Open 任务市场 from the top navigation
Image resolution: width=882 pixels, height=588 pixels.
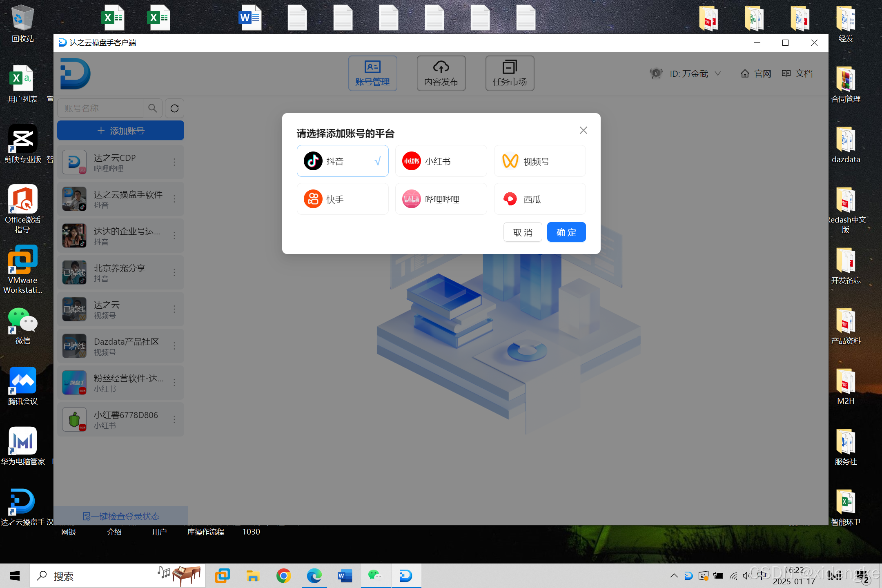509,73
